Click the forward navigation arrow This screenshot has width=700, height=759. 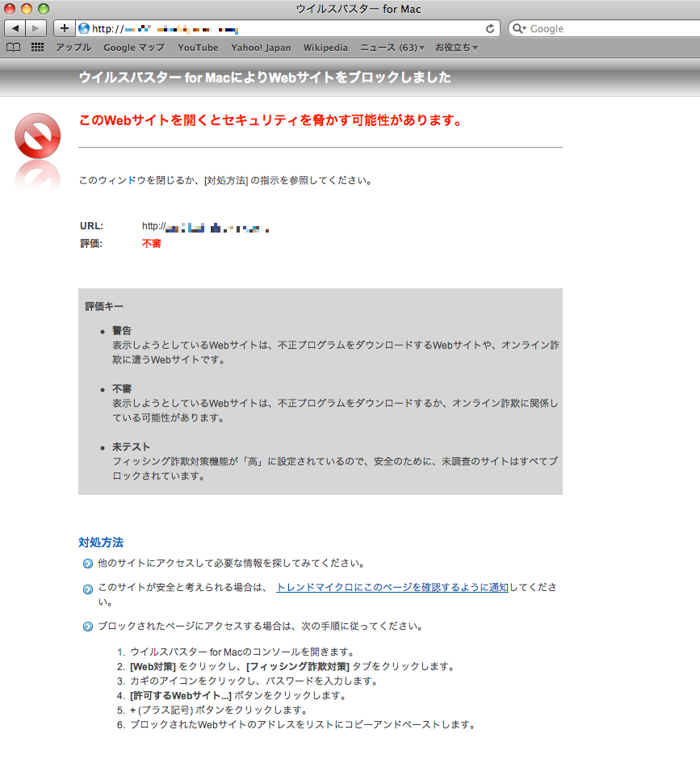point(36,28)
